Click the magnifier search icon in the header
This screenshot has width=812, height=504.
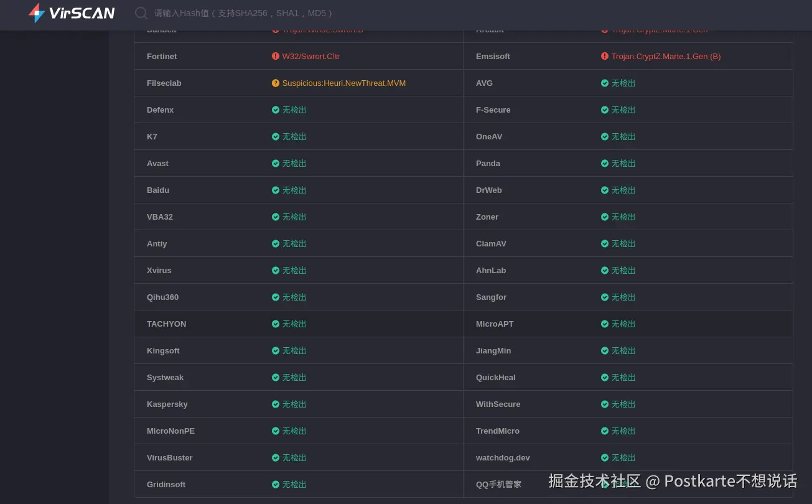click(141, 13)
